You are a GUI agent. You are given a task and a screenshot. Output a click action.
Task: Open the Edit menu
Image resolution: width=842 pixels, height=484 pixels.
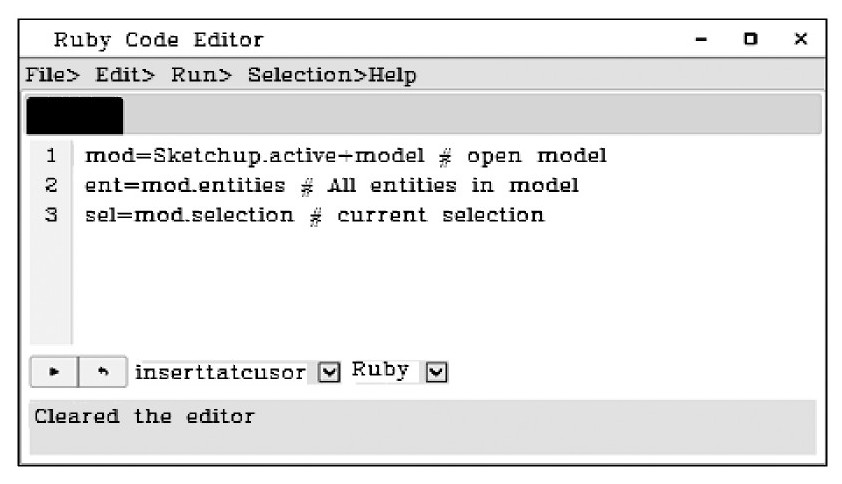tap(125, 75)
